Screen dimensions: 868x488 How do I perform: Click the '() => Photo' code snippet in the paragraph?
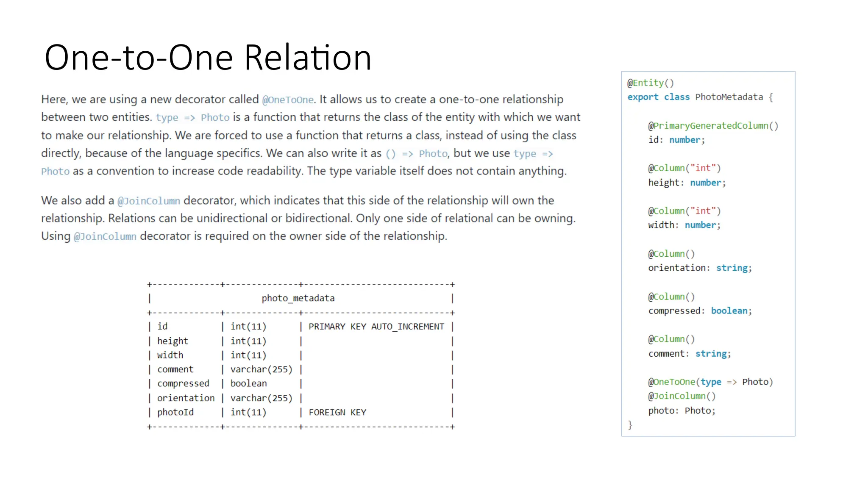click(416, 154)
